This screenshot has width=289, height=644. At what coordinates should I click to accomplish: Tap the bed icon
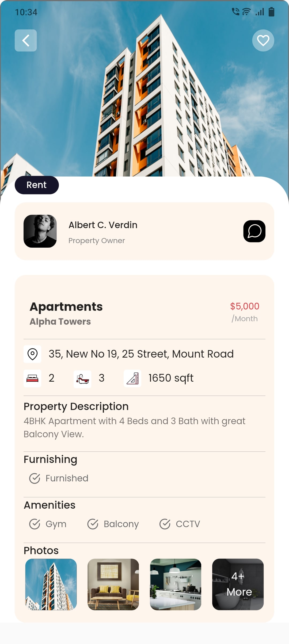pyautogui.click(x=32, y=378)
